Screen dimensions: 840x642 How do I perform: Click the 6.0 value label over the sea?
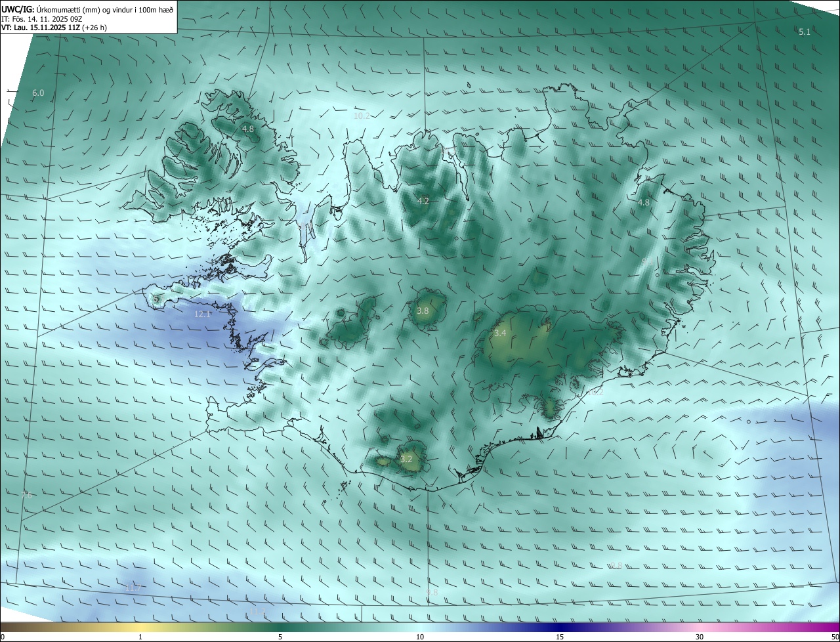38,93
